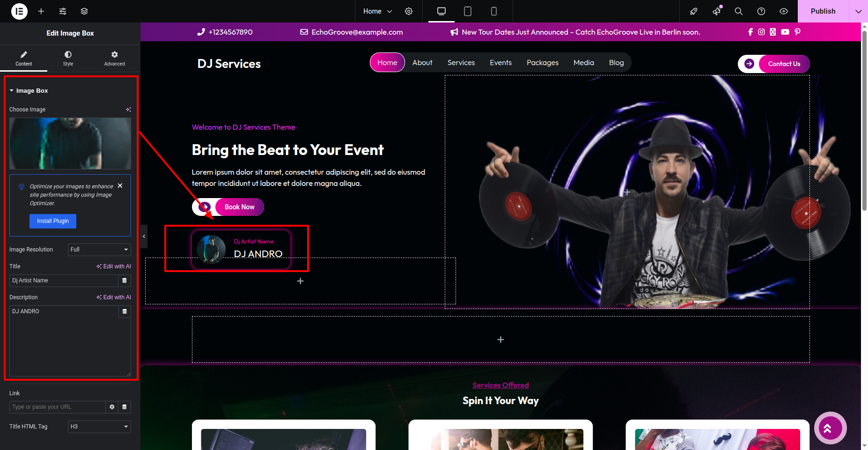
Task: Click dynamic tags icon for Title field
Action: 125,280
